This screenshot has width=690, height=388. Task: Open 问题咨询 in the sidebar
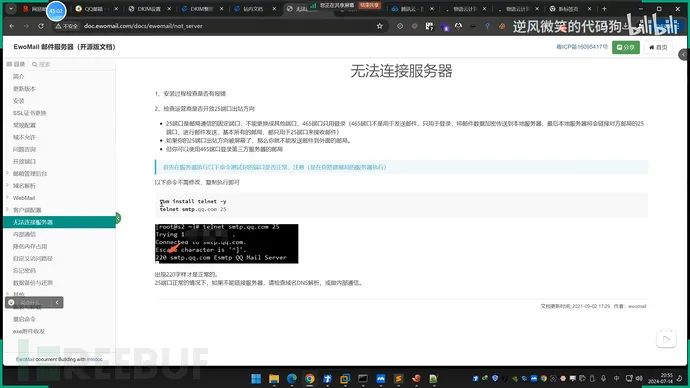point(24,150)
